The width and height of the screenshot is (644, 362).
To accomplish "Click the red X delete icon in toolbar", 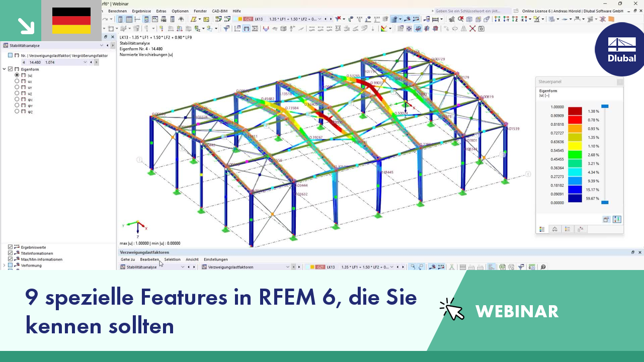I will 472,29.
